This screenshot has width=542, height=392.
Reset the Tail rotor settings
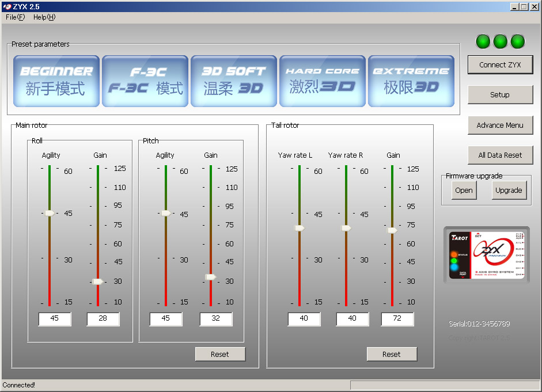tap(392, 355)
